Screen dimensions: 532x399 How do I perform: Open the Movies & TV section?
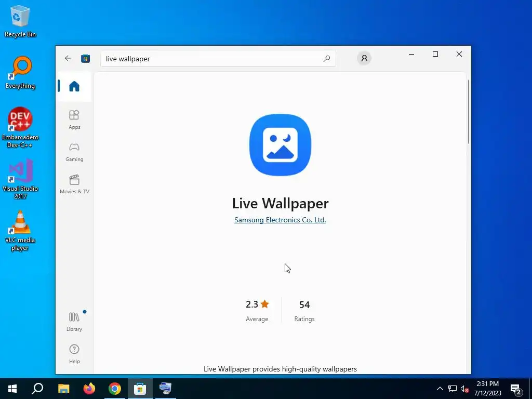click(74, 184)
